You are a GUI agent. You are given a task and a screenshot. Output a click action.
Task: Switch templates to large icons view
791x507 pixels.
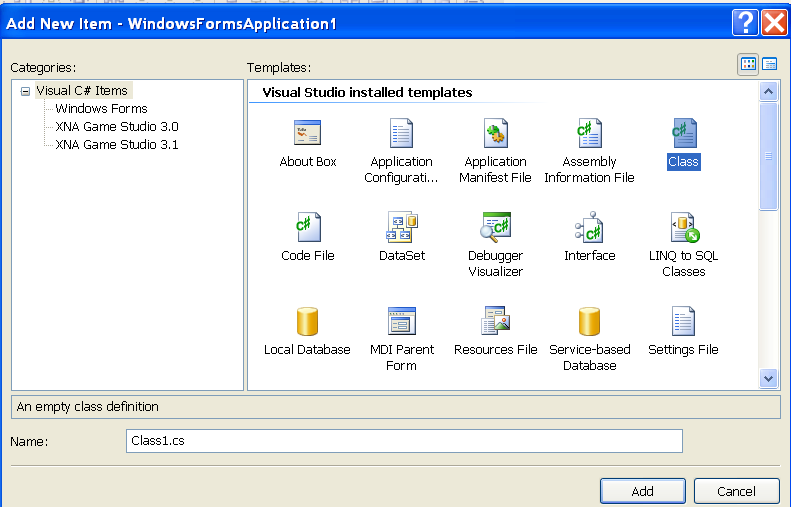coord(748,64)
